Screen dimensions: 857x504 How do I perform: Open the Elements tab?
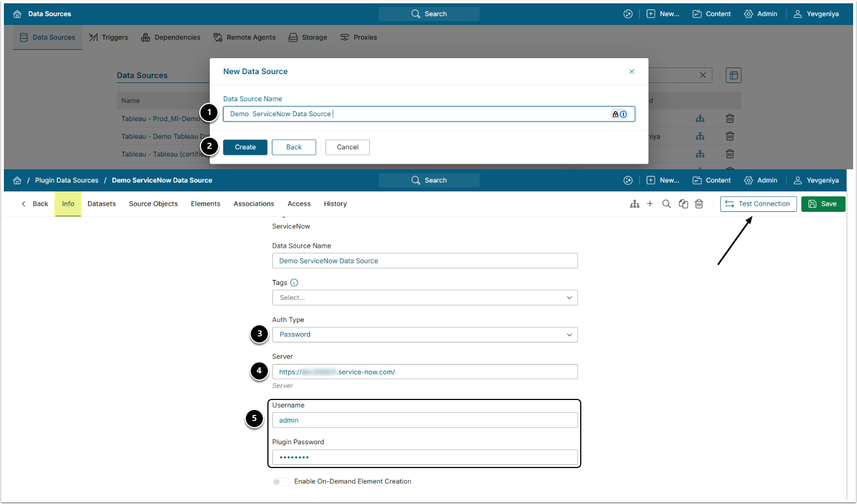click(x=205, y=204)
